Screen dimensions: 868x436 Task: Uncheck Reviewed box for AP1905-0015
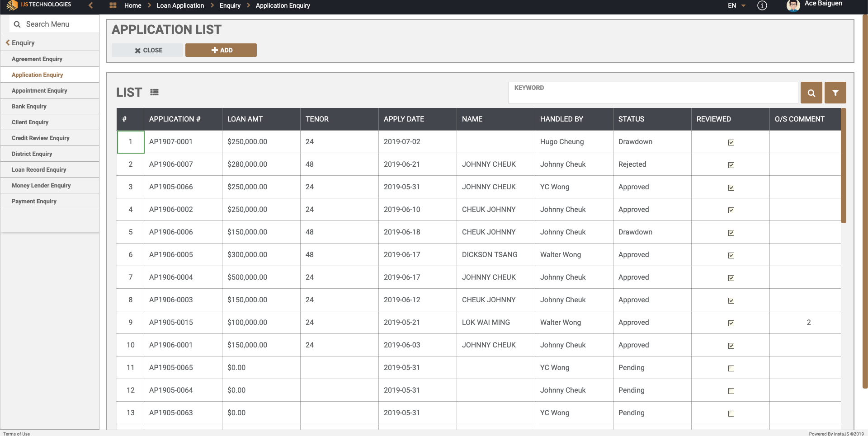tap(731, 323)
